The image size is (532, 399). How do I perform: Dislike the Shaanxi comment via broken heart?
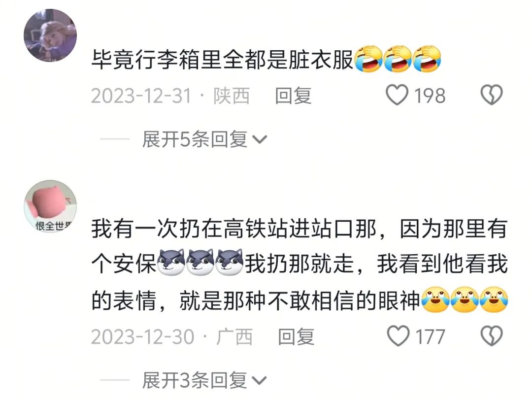click(x=492, y=95)
